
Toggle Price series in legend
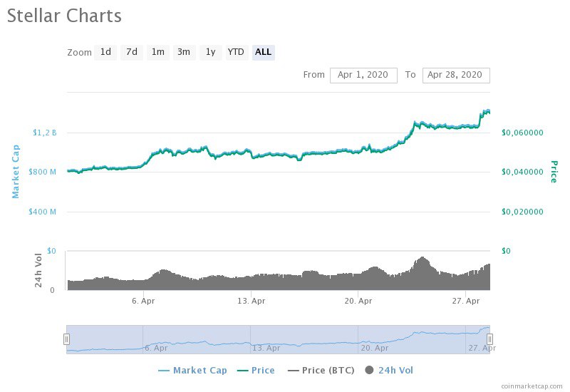point(256,370)
